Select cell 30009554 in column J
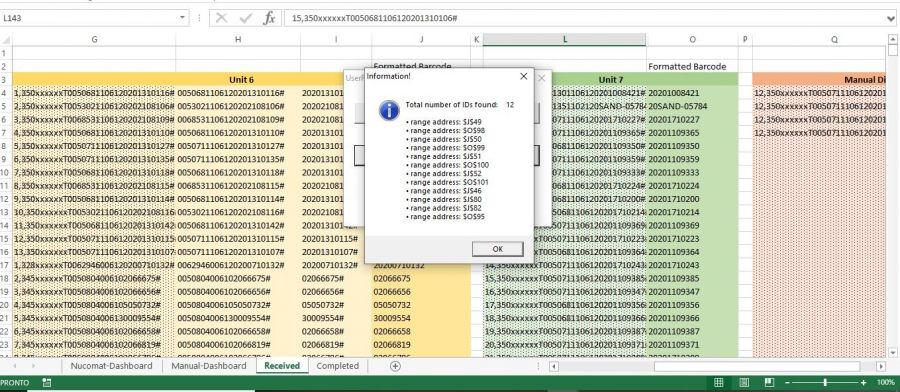 click(421, 318)
